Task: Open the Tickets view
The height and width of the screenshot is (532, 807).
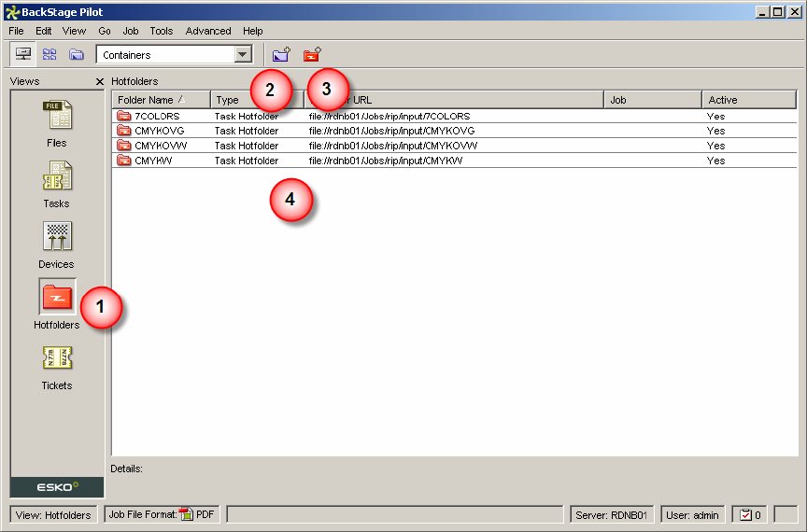Action: 57,358
